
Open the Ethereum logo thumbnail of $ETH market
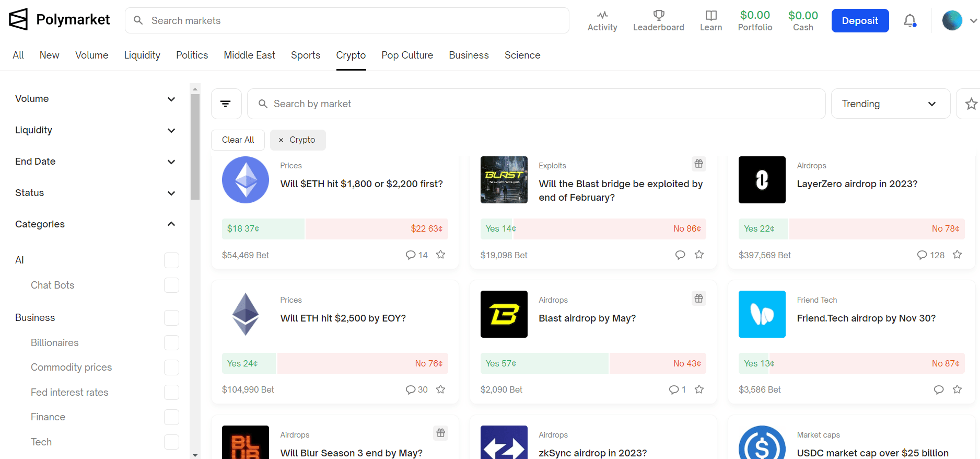pos(246,180)
